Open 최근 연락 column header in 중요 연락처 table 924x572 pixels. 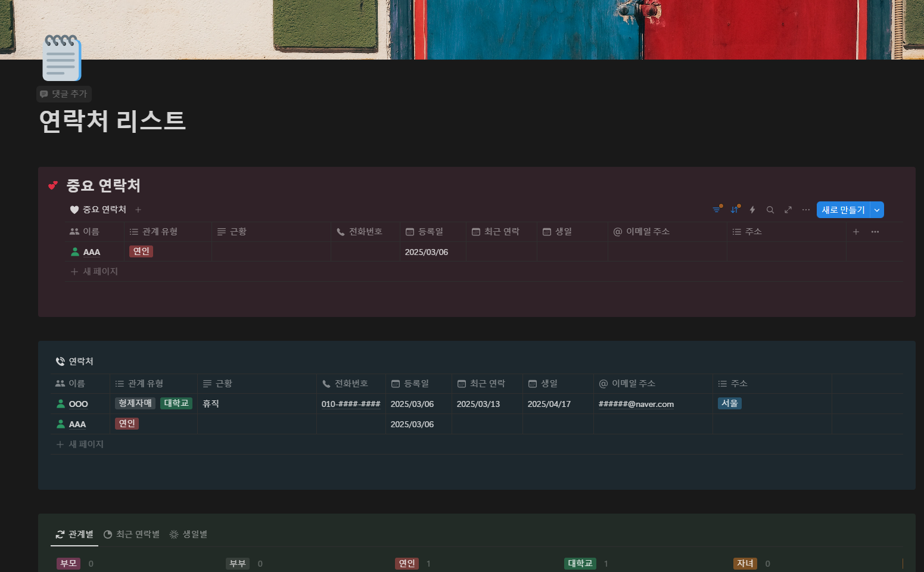pos(501,232)
